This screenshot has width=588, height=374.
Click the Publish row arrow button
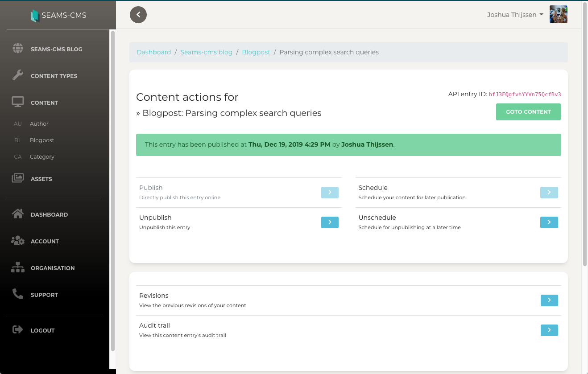(x=330, y=193)
